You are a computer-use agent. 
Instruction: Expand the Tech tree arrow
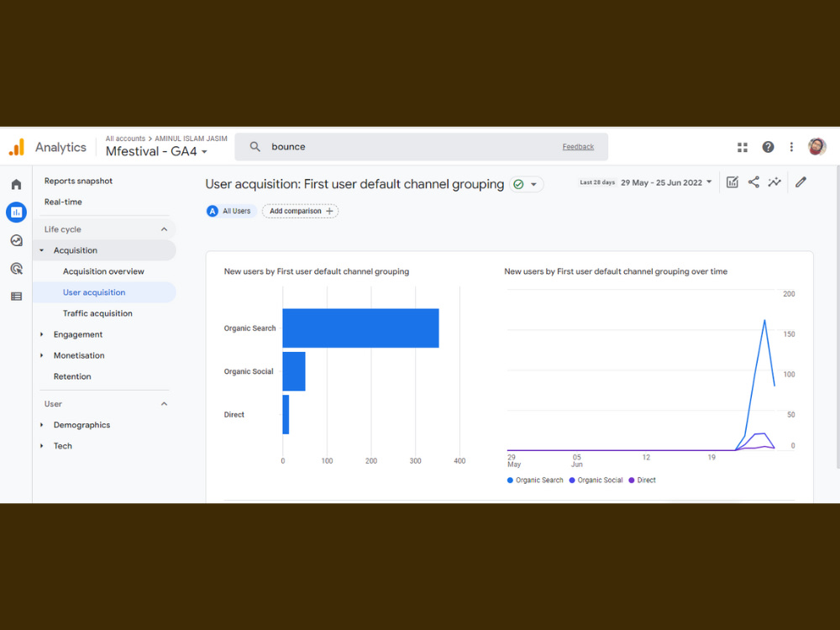tap(42, 446)
